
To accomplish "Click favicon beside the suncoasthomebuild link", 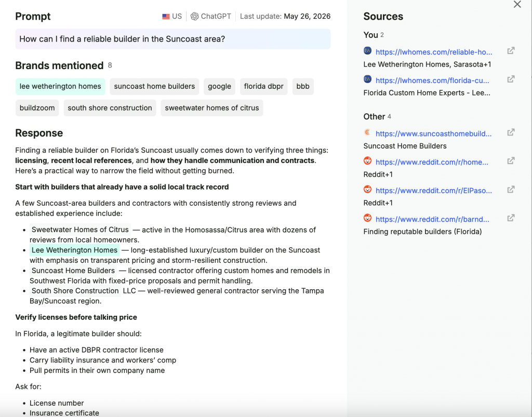I will click(x=367, y=132).
